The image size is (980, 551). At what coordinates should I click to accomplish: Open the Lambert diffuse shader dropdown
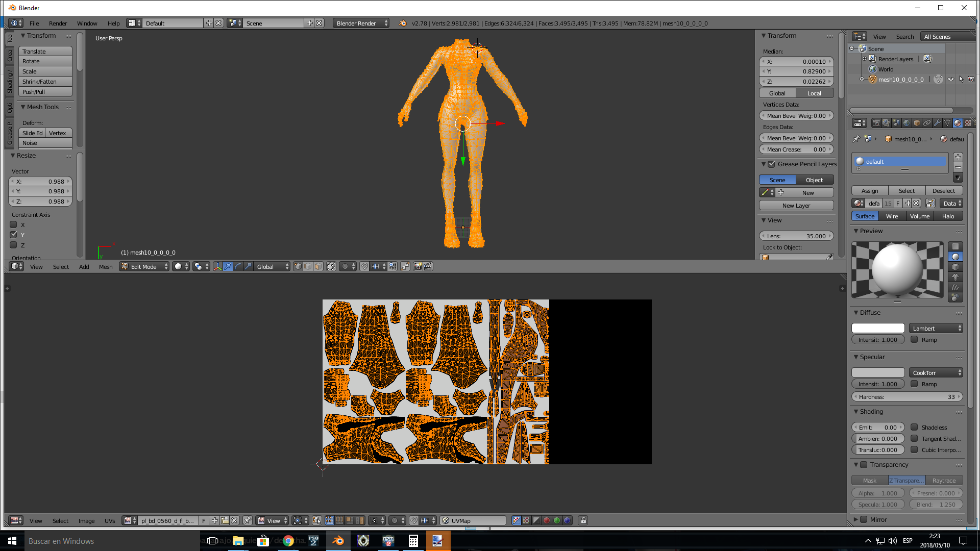click(936, 328)
